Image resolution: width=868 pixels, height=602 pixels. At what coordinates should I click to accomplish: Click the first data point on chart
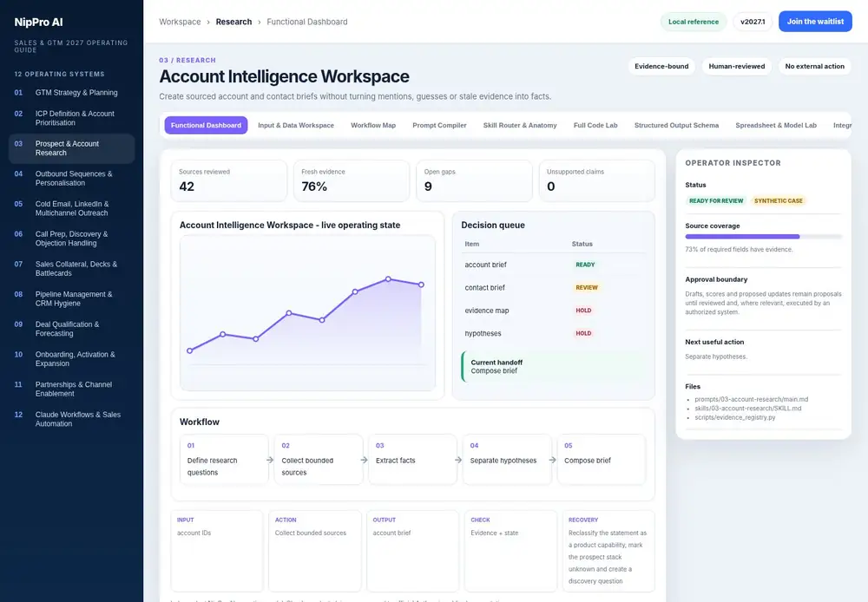190,350
